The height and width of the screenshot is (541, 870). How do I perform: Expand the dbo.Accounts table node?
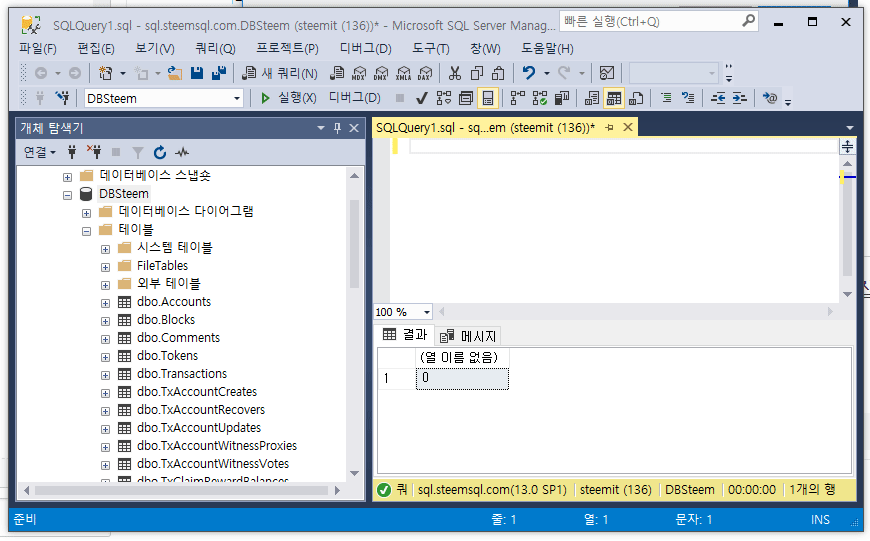105,304
